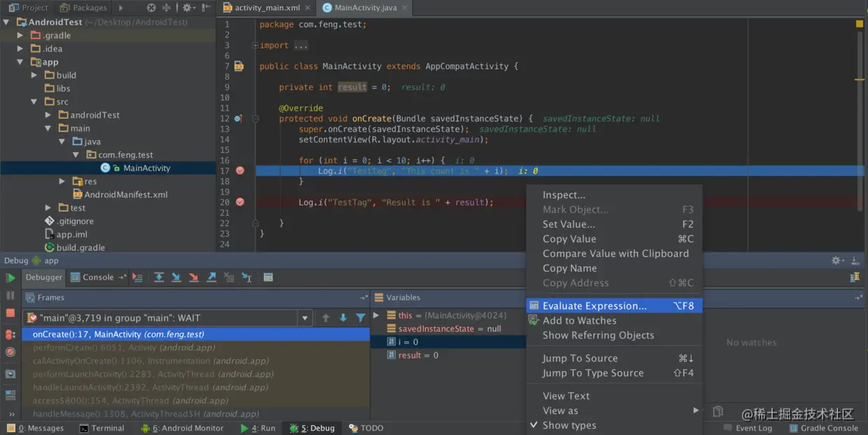This screenshot has height=435, width=868.
Task: Open the Run tool window
Action: coord(258,429)
